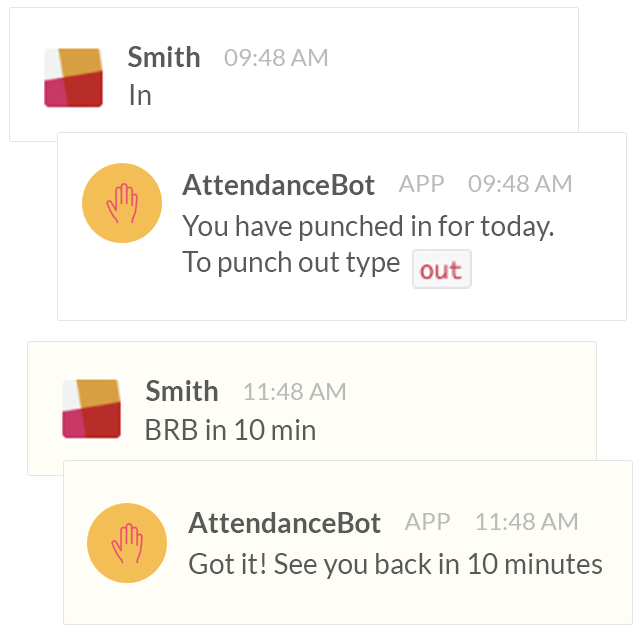The image size is (644, 632).
Task: Click the 'To punch out type' text line
Action: (x=291, y=262)
